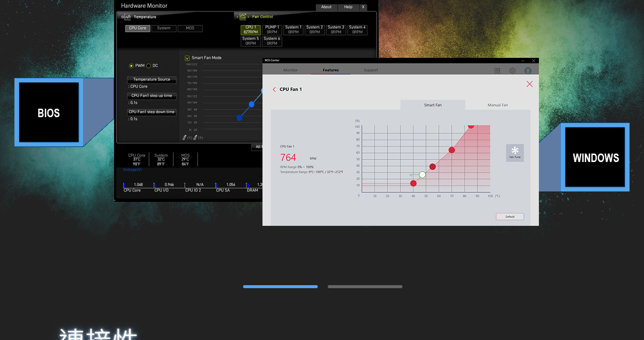Close Hardware Monitor with the X button
Image resolution: width=644 pixels, height=340 pixels.
tap(363, 7)
